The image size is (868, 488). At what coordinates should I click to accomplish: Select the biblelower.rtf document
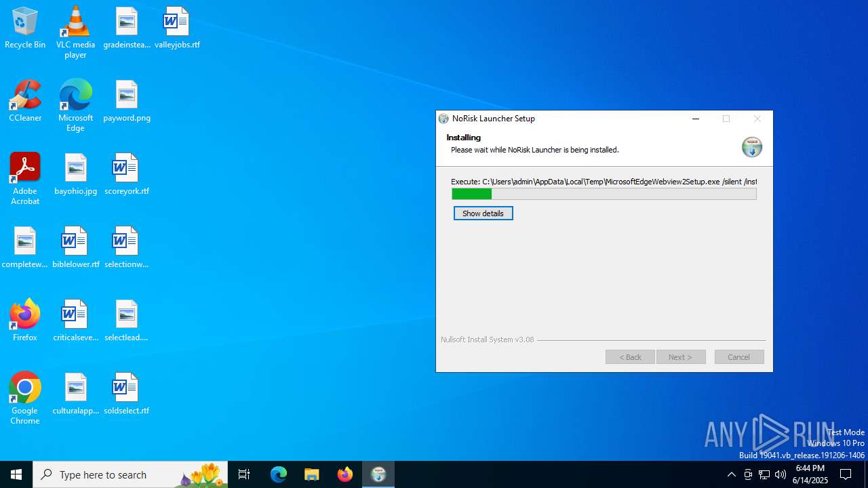pyautogui.click(x=75, y=248)
